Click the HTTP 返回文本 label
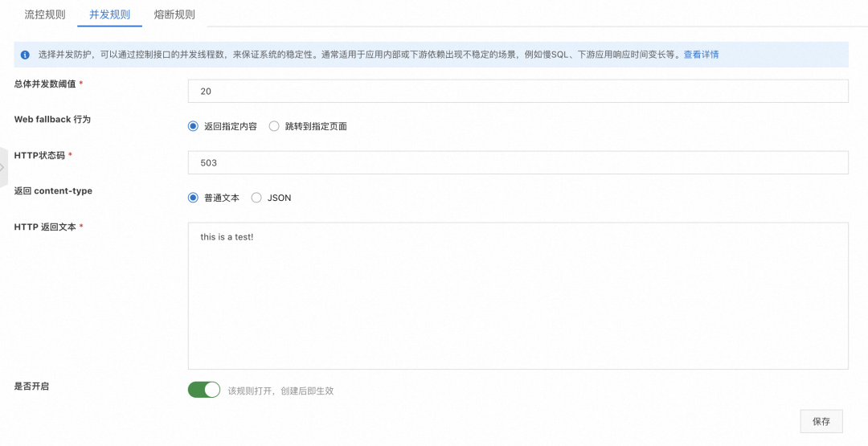 coord(45,227)
